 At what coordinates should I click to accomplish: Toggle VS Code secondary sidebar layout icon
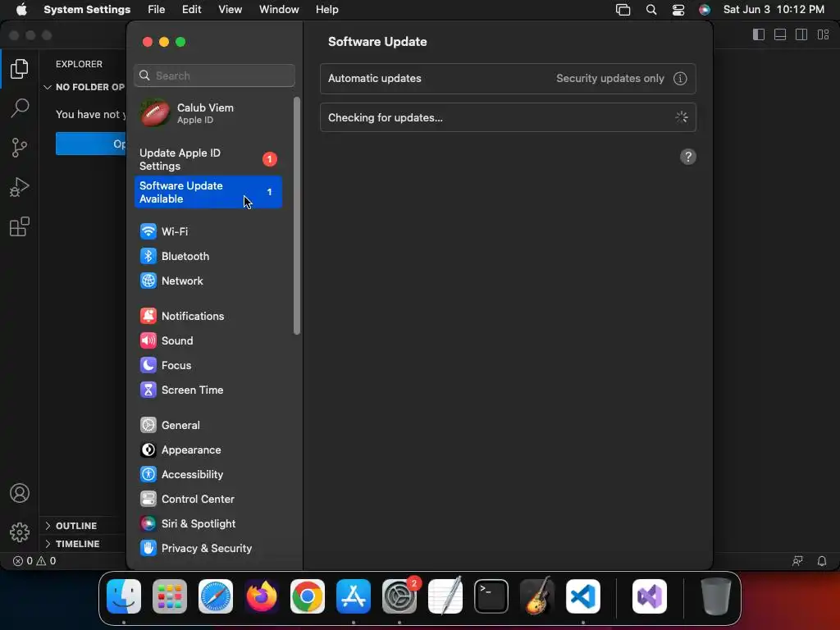click(801, 34)
